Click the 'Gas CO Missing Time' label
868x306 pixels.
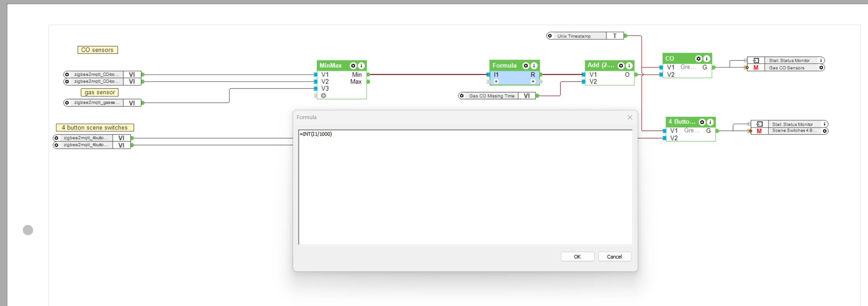[491, 96]
